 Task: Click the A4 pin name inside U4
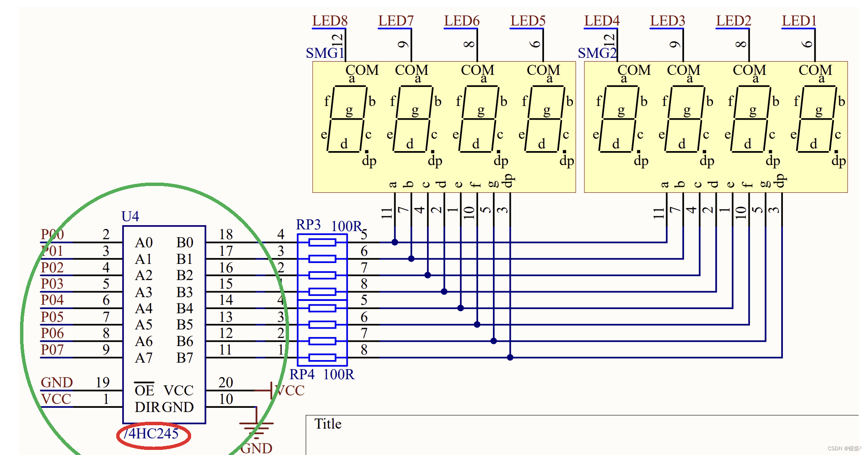[x=144, y=308]
